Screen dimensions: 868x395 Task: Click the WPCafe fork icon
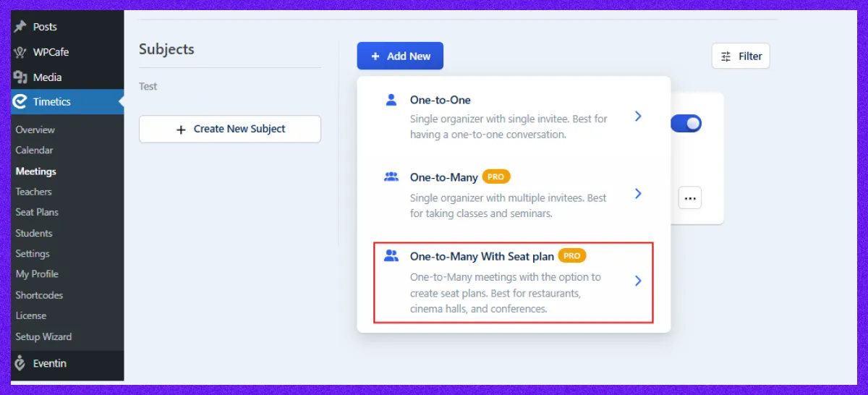(20, 52)
